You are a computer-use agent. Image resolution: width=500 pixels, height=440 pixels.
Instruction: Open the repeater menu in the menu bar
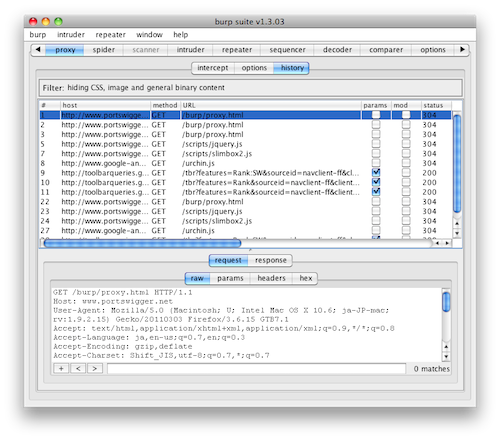click(x=110, y=35)
